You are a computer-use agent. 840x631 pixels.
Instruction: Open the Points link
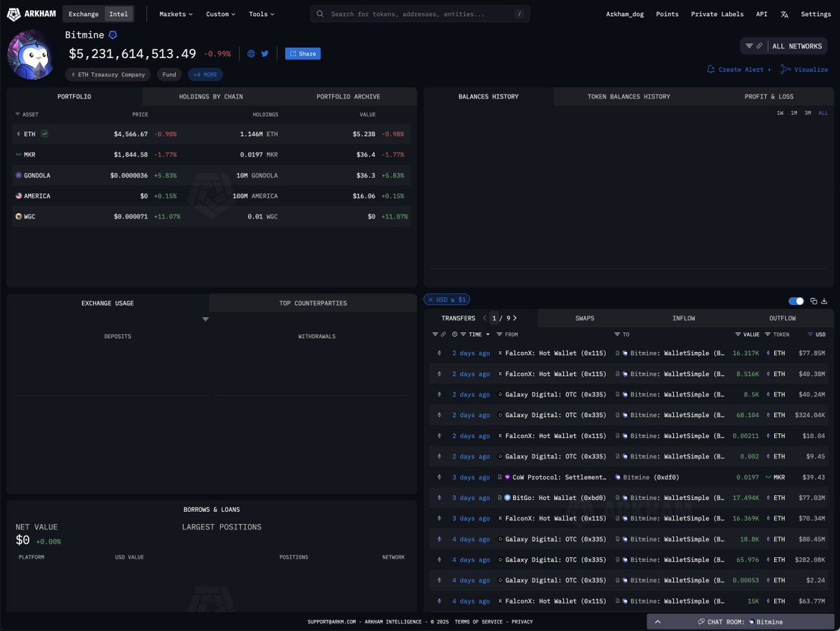[667, 14]
